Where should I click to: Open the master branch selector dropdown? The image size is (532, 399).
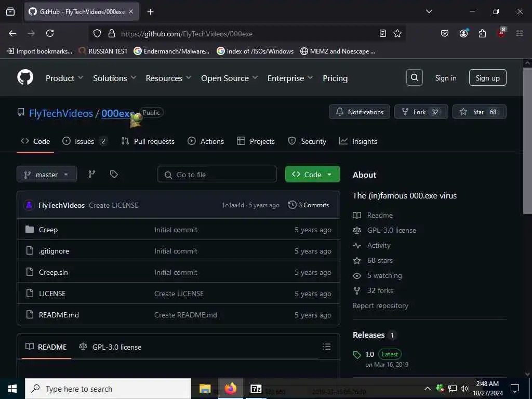[47, 175]
